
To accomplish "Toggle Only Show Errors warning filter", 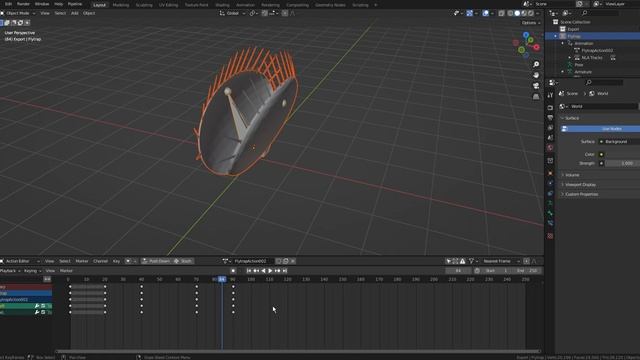I will coord(462,261).
